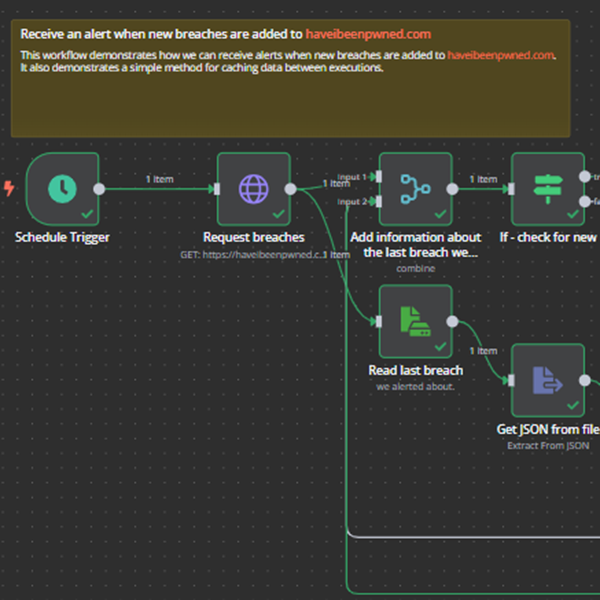The height and width of the screenshot is (600, 600).
Task: Open the If signpost node
Action: 548,189
